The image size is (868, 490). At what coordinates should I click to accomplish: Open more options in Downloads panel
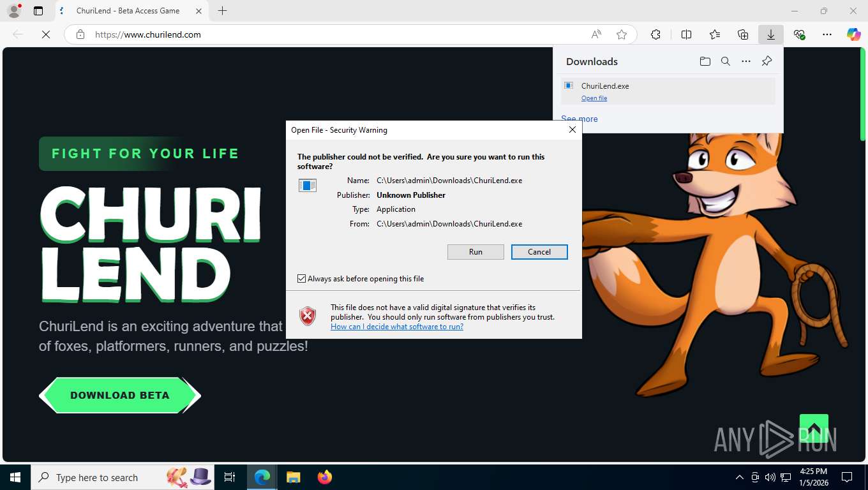[x=745, y=61]
